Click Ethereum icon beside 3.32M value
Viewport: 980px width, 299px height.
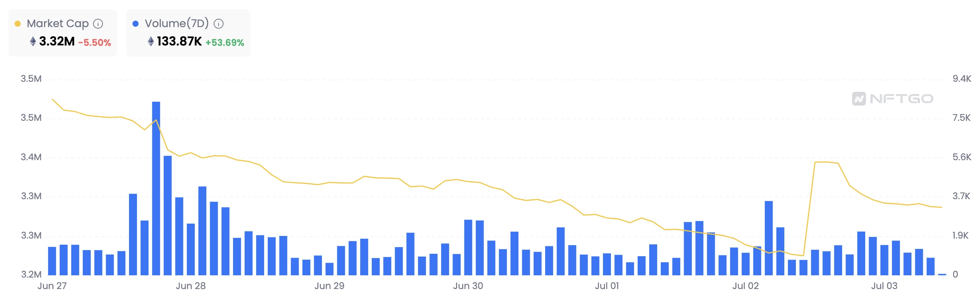33,41
